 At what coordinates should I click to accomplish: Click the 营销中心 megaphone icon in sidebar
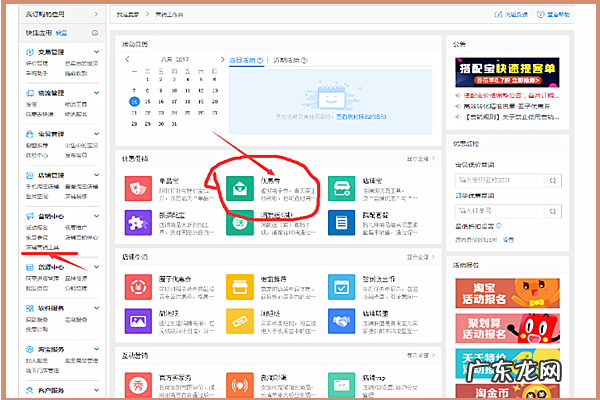29,216
